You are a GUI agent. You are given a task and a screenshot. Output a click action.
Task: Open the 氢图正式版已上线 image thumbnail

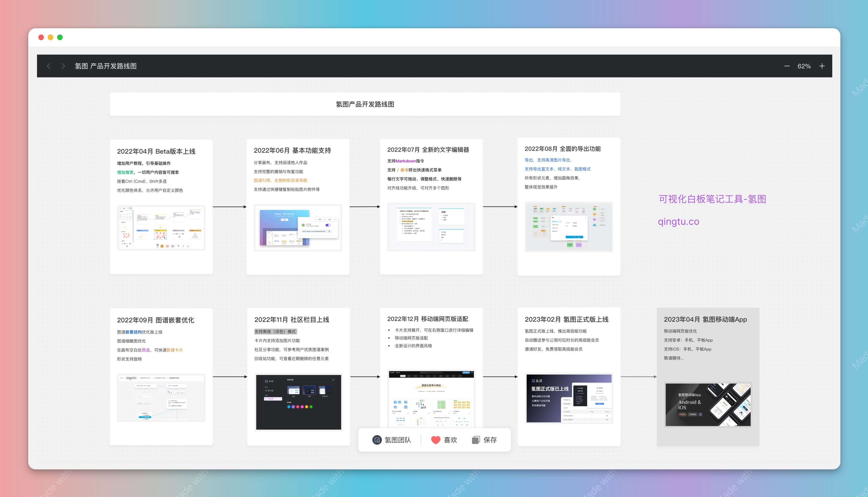pos(569,398)
